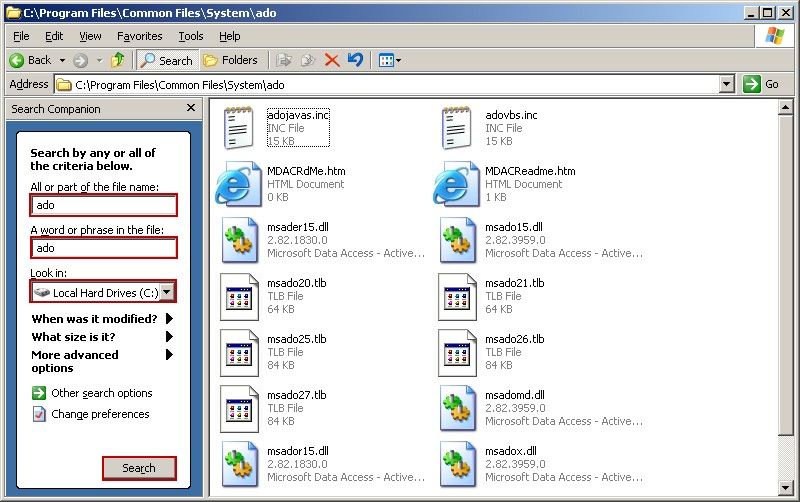
Task: Click the file list scroll down arrow
Action: pyautogui.click(x=785, y=488)
